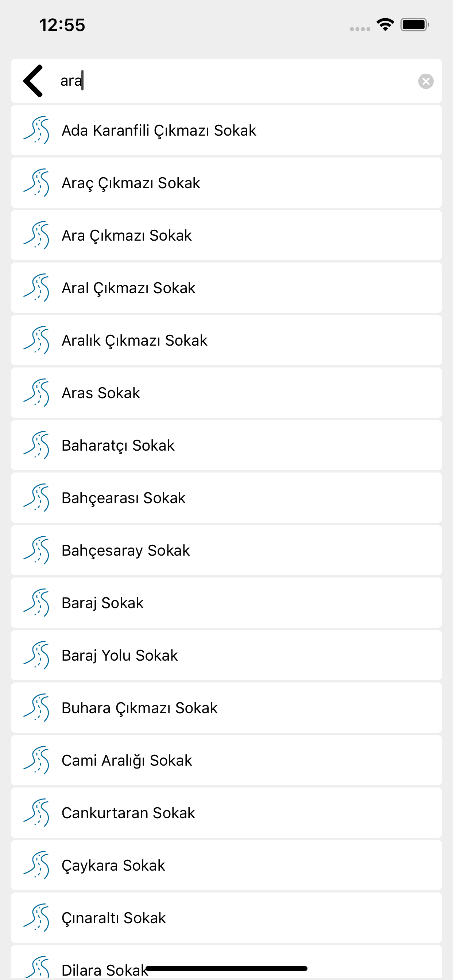Choose Baraj Yolu Sokak result

[226, 655]
